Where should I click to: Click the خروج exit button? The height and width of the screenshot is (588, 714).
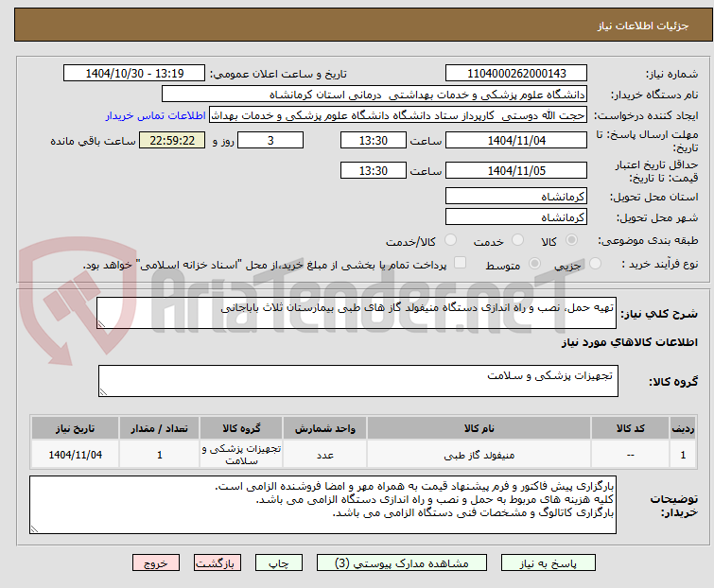(x=156, y=563)
